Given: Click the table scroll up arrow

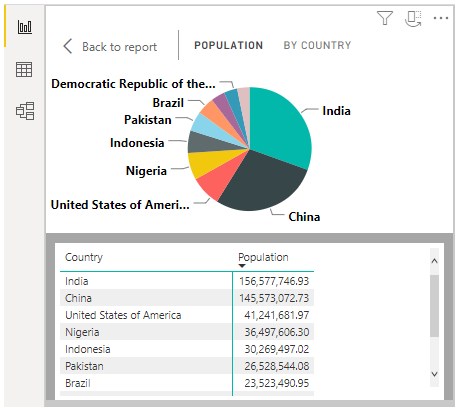Looking at the screenshot, I should coord(434,261).
